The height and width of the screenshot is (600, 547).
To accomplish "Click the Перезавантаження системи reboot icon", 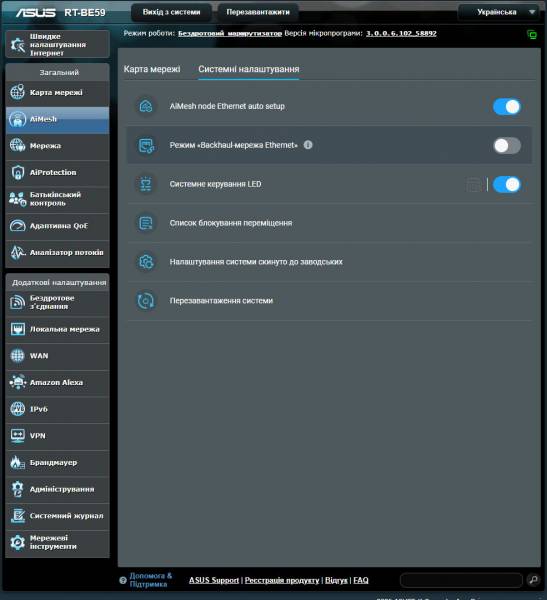I will pos(146,301).
